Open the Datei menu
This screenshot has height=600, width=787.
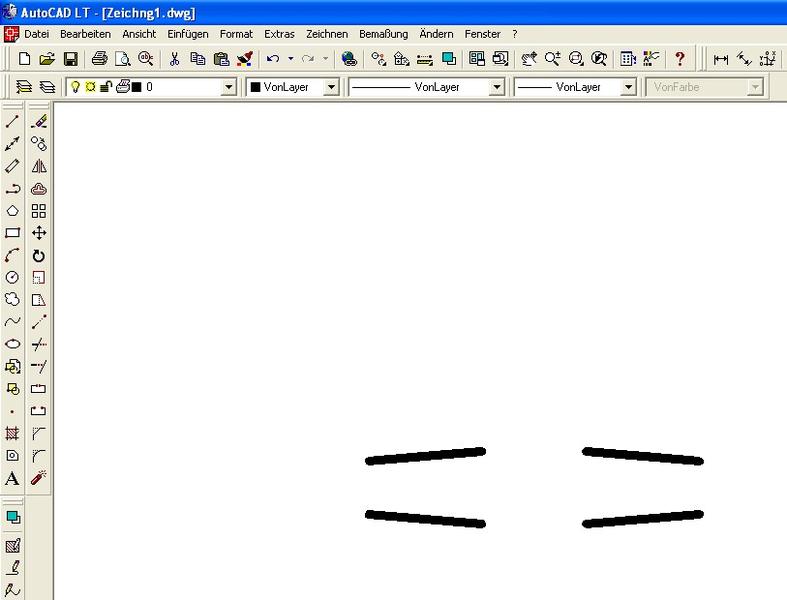37,34
